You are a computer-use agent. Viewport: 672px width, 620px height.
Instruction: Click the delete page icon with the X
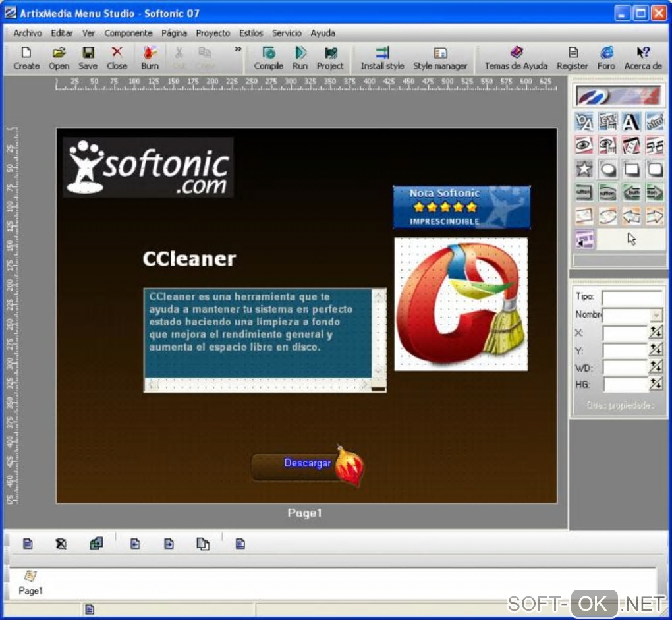[61, 544]
